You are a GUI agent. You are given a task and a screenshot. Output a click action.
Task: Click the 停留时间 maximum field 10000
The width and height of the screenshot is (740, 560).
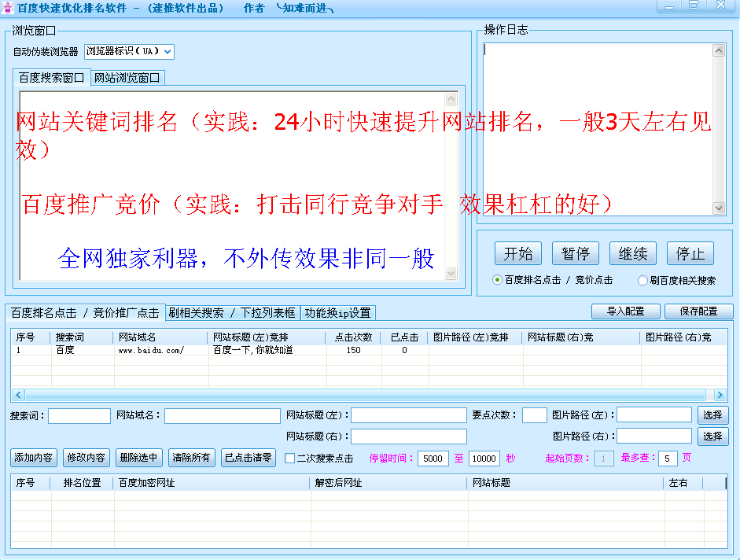tap(484, 459)
